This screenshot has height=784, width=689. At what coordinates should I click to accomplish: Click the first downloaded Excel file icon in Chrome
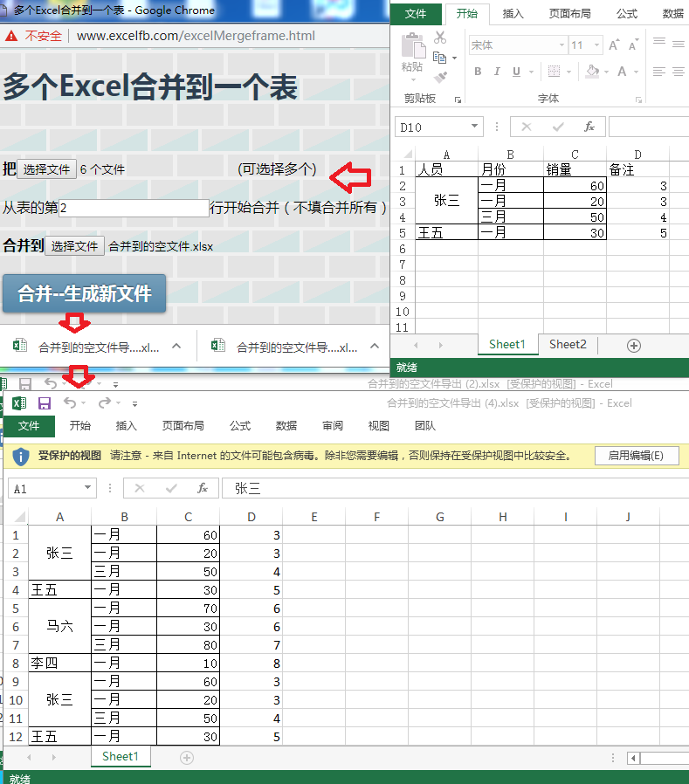pos(20,346)
